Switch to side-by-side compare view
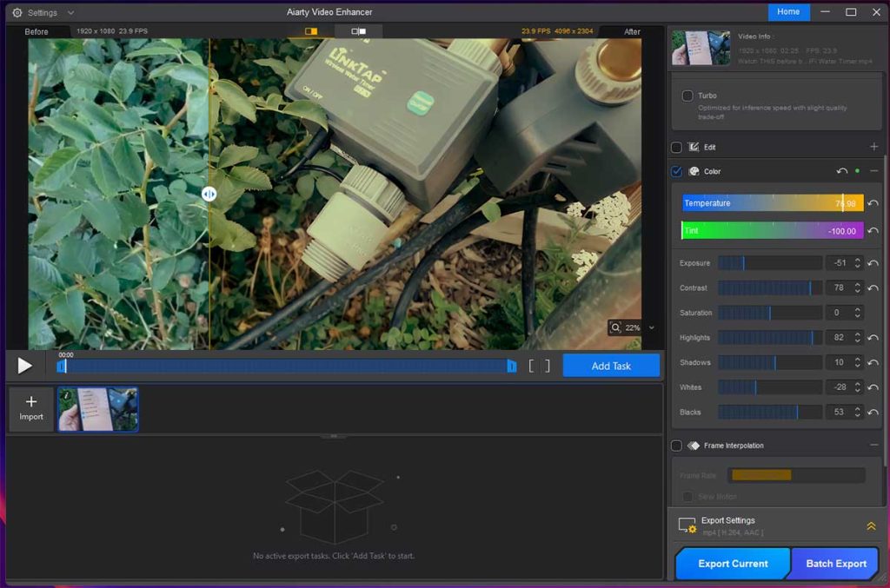The image size is (890, 588). 359,31
